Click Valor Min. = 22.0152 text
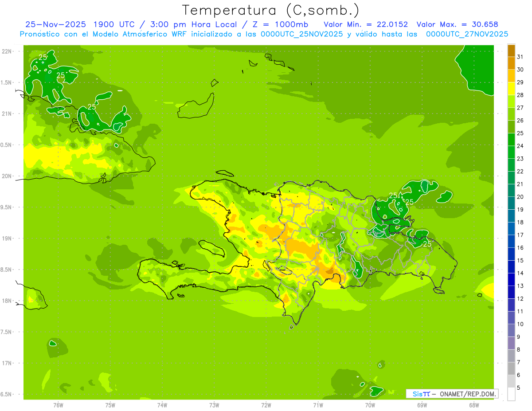 point(366,24)
